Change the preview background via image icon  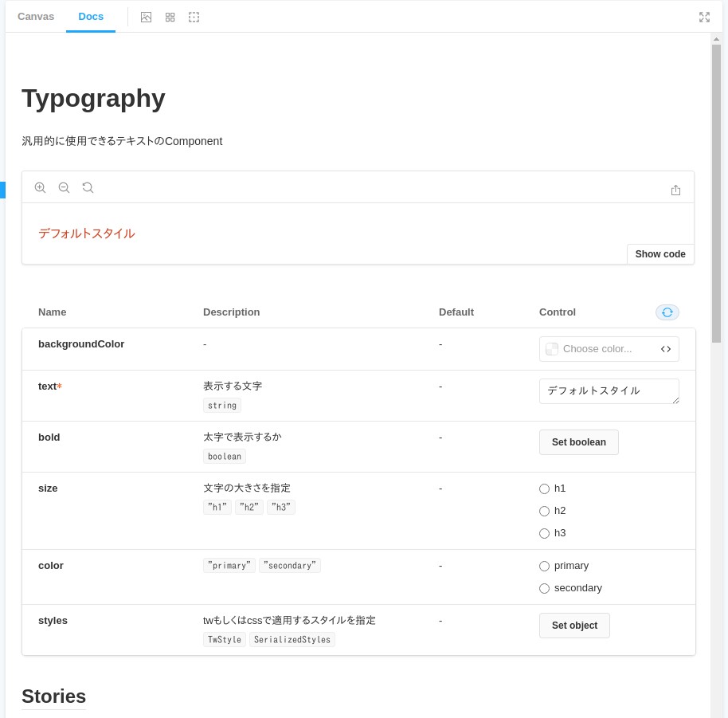tap(146, 18)
